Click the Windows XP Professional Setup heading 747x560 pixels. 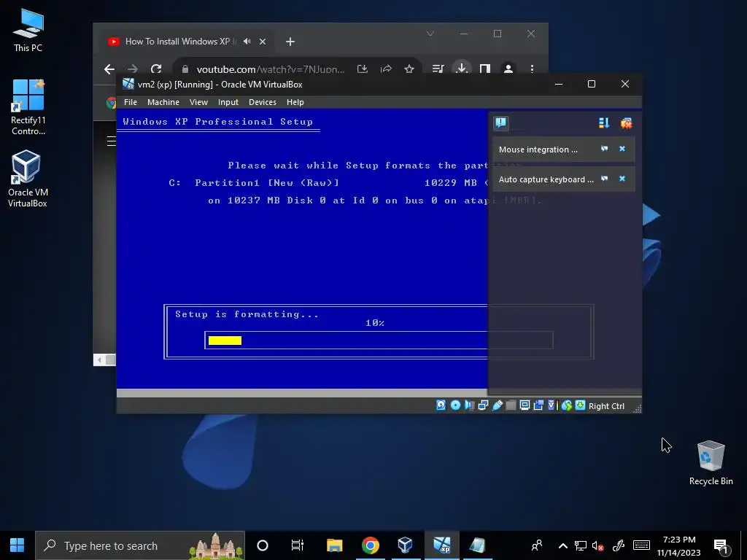[217, 122]
